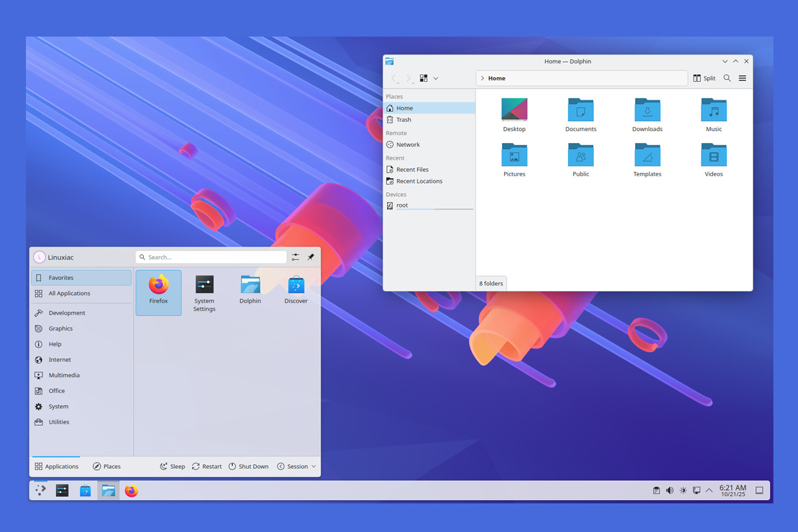Select the Favorites category
The image size is (798, 532).
pyautogui.click(x=81, y=277)
